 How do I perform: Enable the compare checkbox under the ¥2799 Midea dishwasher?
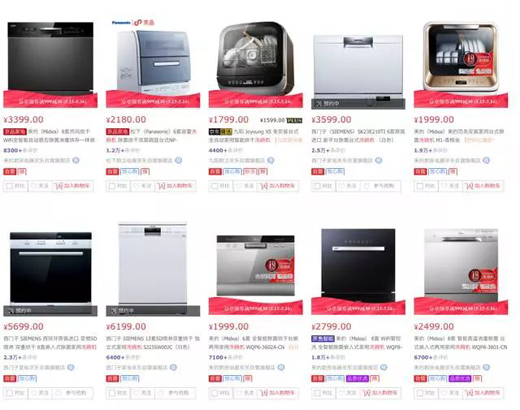[317, 393]
